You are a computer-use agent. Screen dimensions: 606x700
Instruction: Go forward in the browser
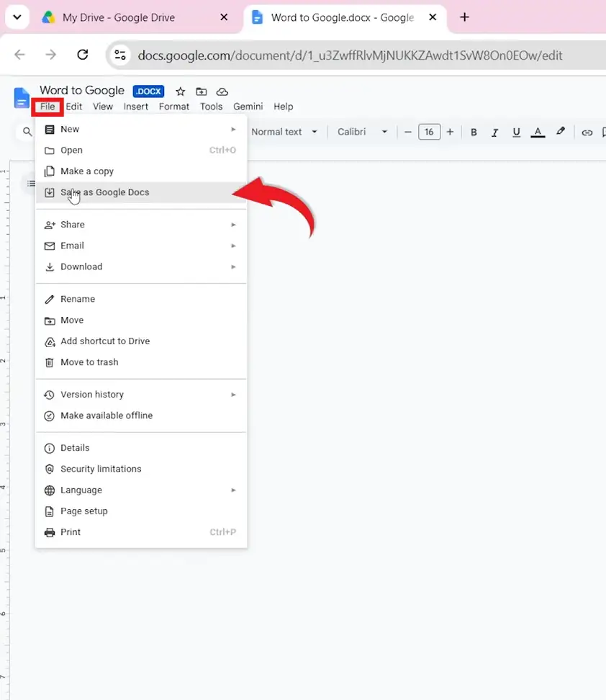51,55
